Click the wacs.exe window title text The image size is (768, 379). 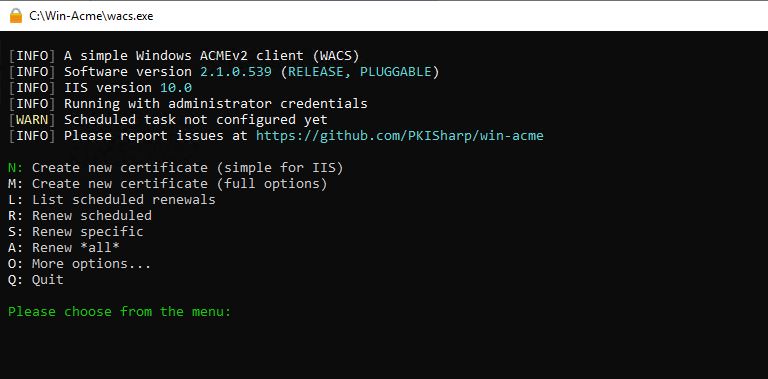[x=91, y=16]
